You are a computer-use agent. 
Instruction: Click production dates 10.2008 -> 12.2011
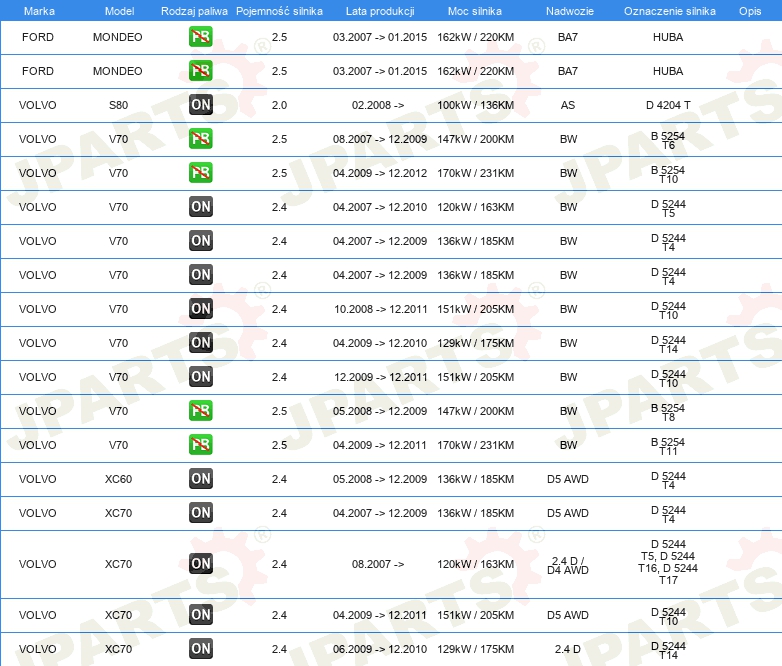381,309
